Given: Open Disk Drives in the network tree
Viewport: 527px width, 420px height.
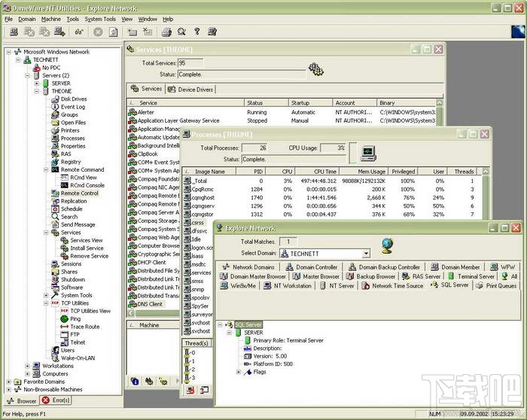Looking at the screenshot, I should (74, 99).
